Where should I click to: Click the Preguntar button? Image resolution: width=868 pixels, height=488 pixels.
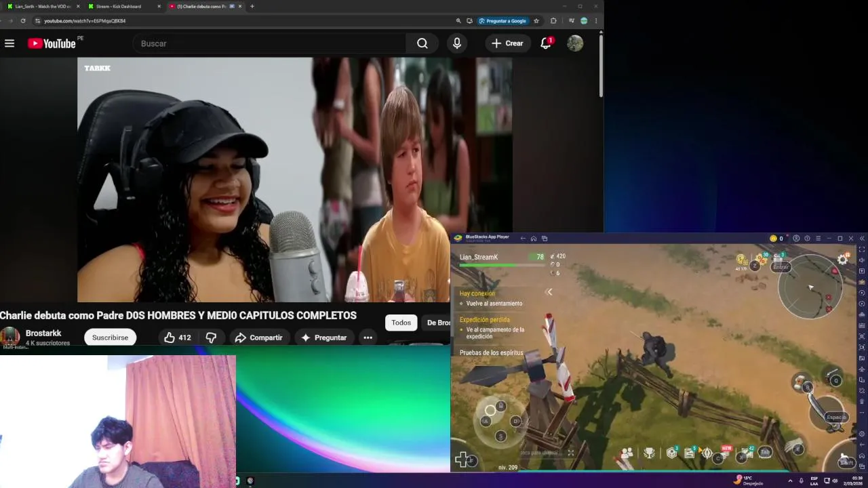pos(324,338)
